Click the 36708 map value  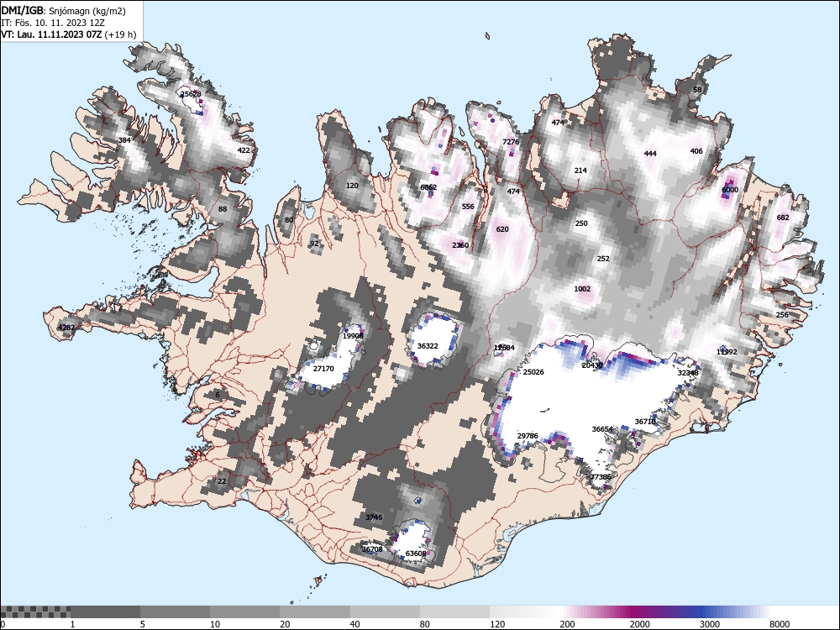click(372, 549)
